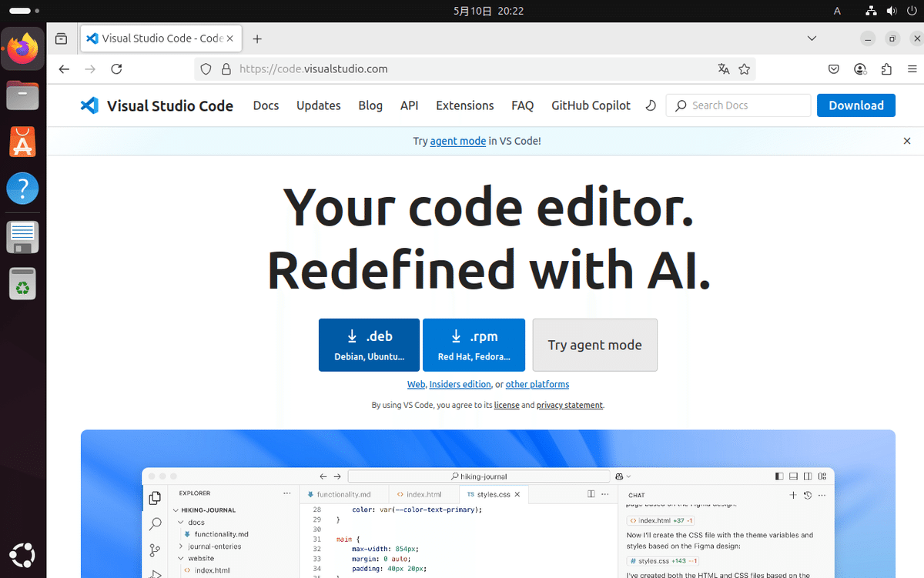Click the Source Control branch icon
This screenshot has height=578, width=924.
pyautogui.click(x=154, y=549)
